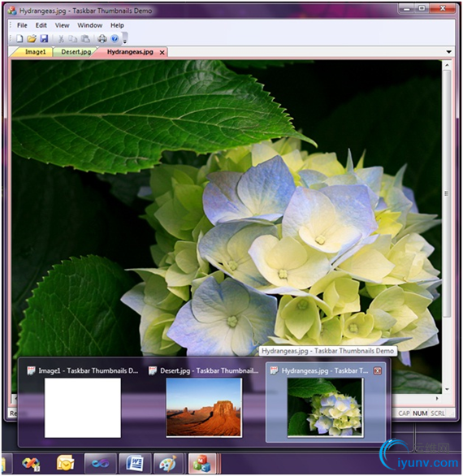Expand the toolbar options overflow arrow
Image resolution: width=463 pixels, height=476 pixels.
tap(124, 38)
